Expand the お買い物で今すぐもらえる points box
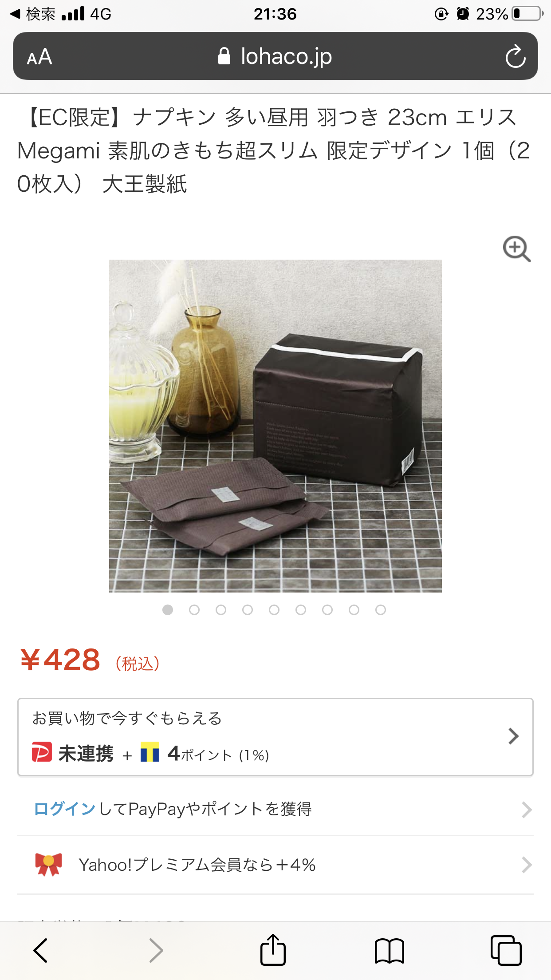 (275, 737)
